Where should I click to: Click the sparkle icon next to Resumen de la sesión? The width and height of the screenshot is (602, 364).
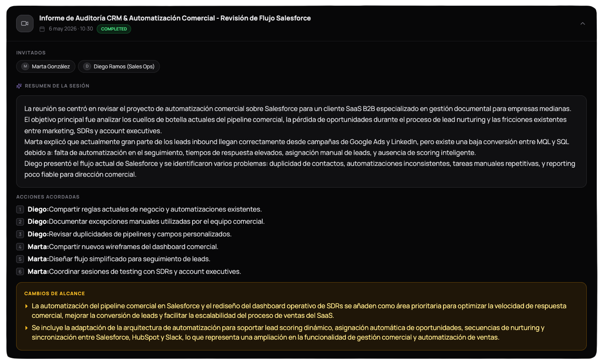tap(19, 86)
